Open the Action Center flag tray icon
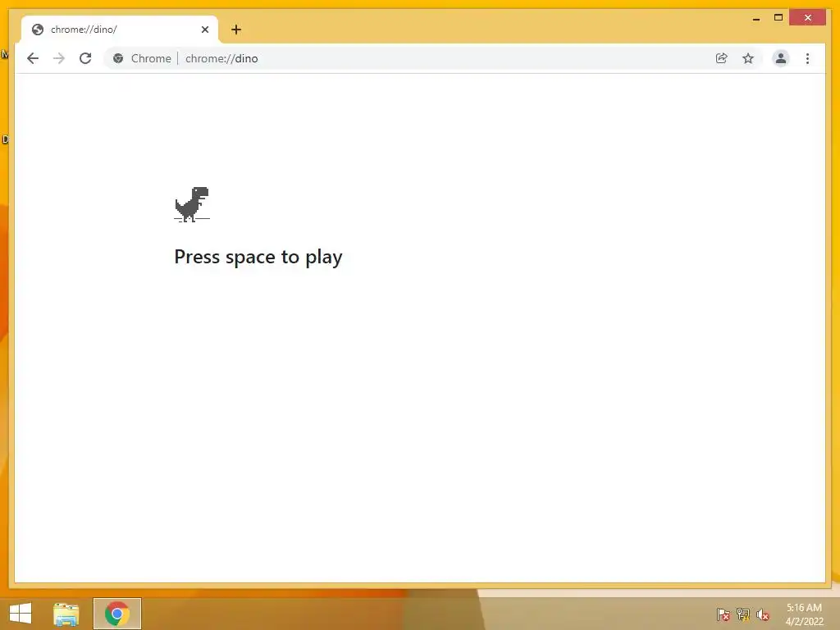The image size is (840, 630). tap(723, 614)
